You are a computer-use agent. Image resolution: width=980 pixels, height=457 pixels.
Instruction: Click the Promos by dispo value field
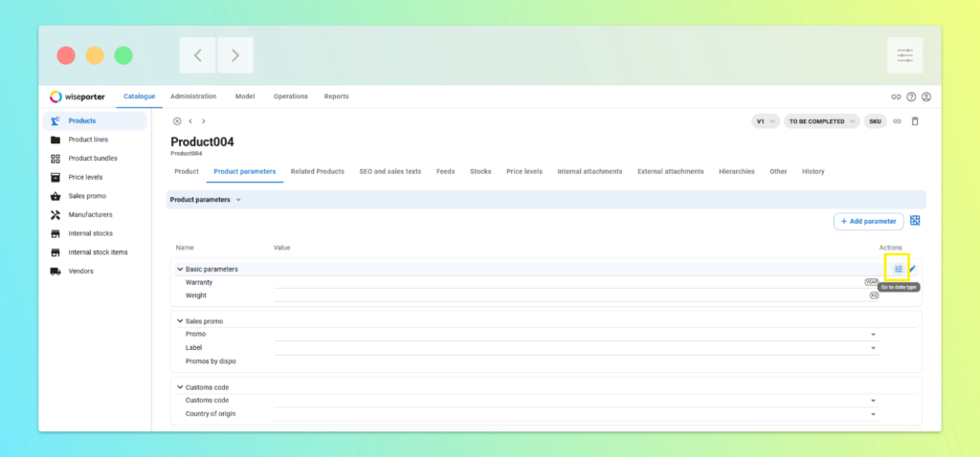(x=575, y=361)
